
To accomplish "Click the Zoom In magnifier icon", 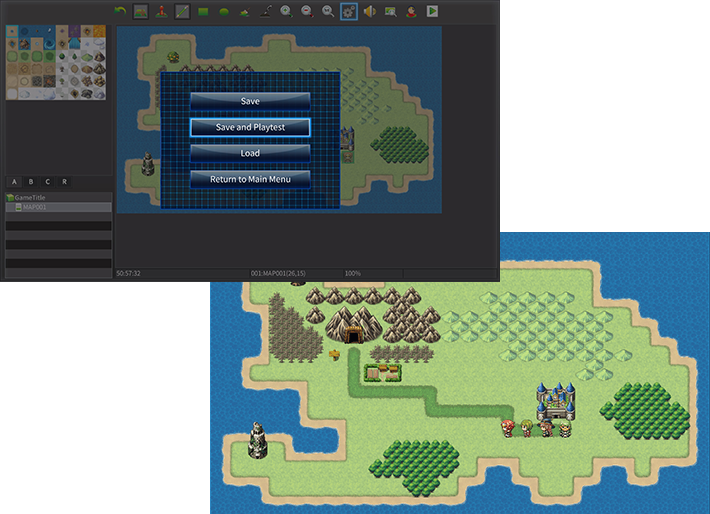I will (286, 11).
